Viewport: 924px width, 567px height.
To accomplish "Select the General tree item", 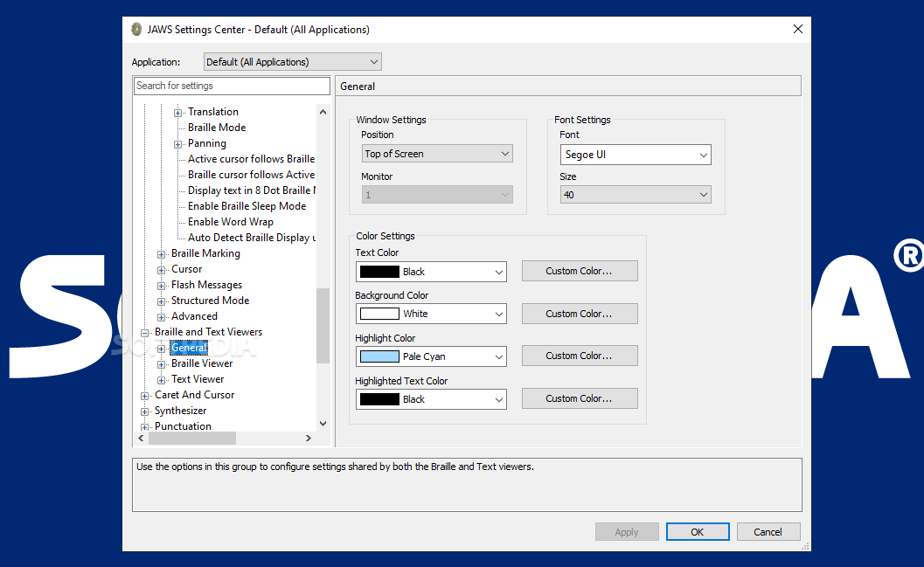I will click(x=189, y=348).
